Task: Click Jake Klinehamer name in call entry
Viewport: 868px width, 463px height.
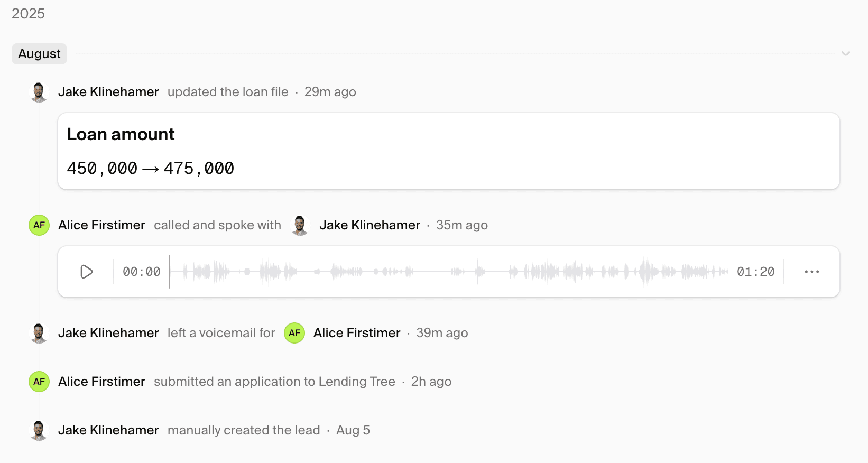Action: click(x=370, y=225)
